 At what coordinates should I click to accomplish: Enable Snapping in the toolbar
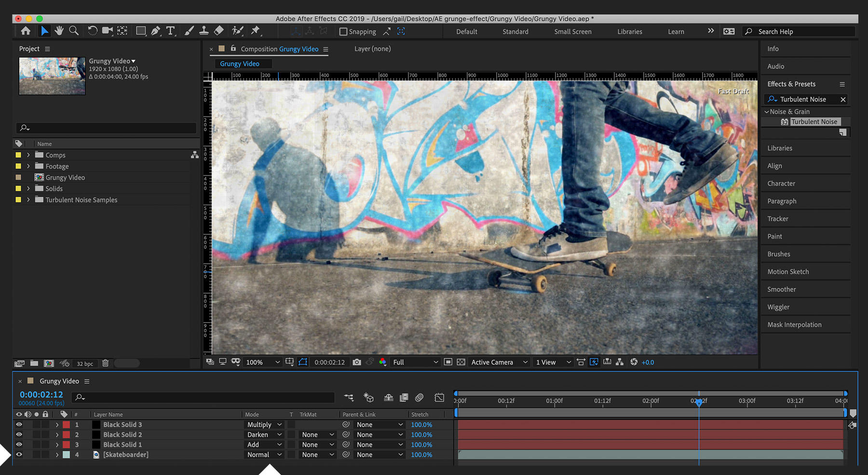pyautogui.click(x=343, y=31)
